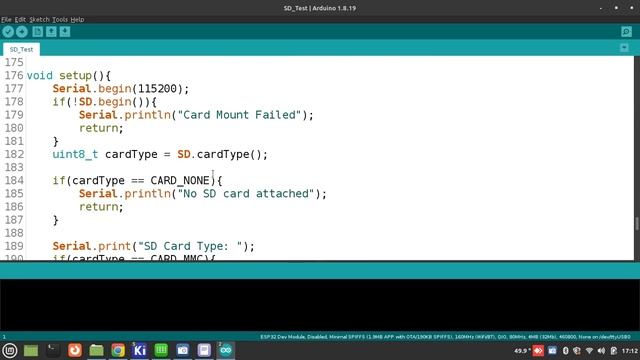Image resolution: width=640 pixels, height=360 pixels.
Task: Open the Tools menu
Action: pyautogui.click(x=60, y=20)
